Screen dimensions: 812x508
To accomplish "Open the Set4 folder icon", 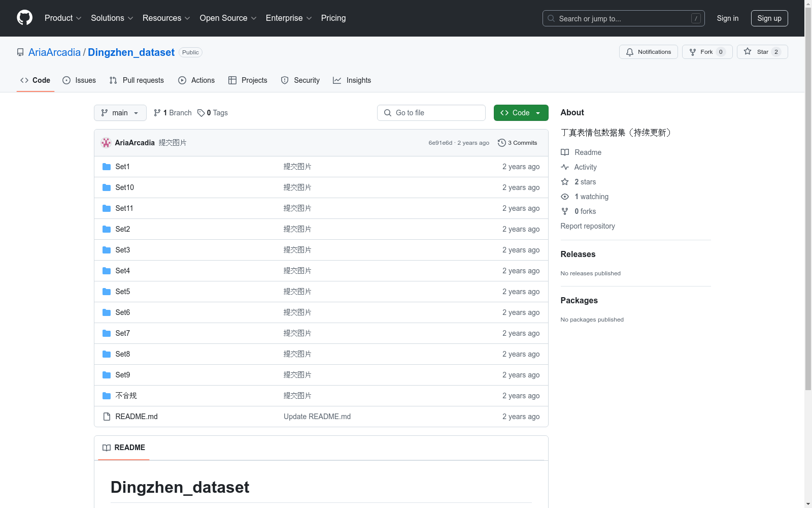I will 107,271.
